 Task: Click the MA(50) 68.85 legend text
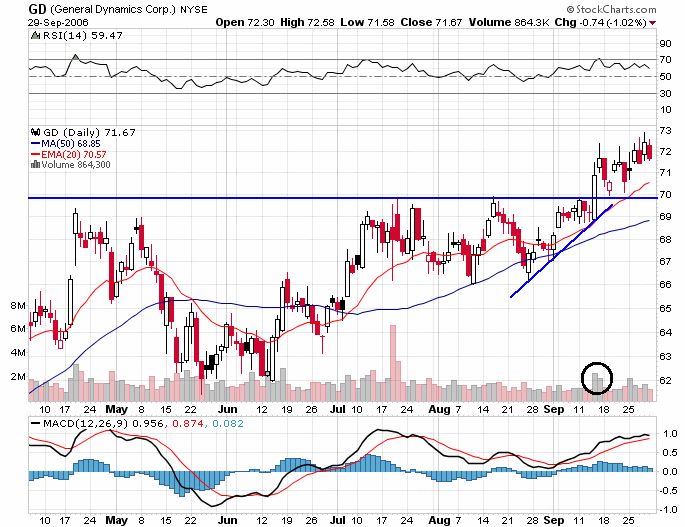pyautogui.click(x=71, y=143)
